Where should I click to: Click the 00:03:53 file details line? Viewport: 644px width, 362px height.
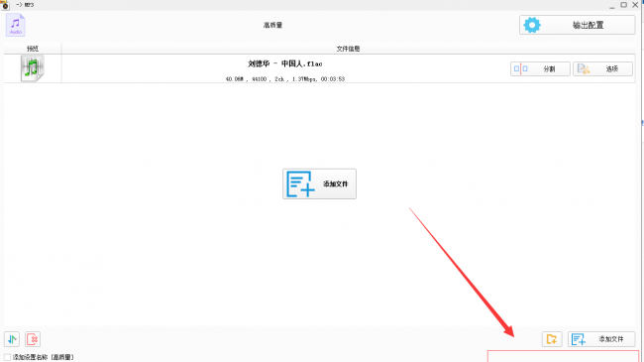pos(285,79)
